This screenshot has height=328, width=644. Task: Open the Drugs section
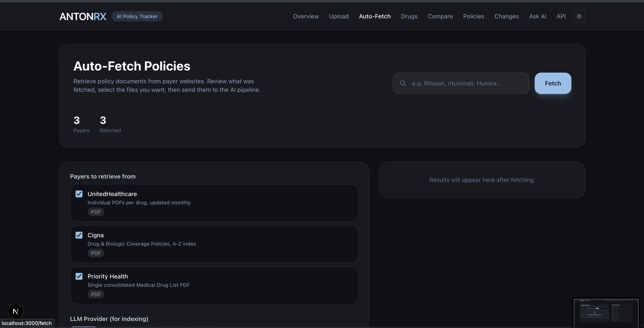pos(409,16)
